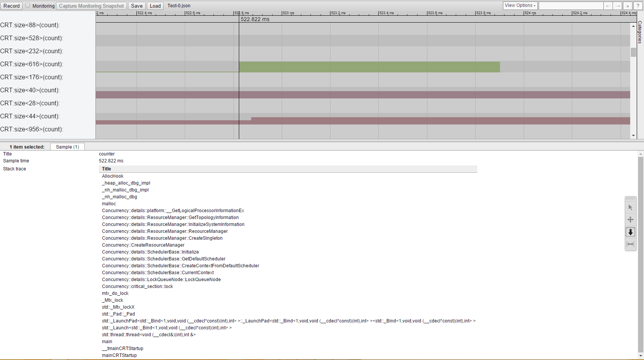Click the SchedulerBase::CurrentContext frame
Image resolution: width=644 pixels, height=360 pixels.
click(x=158, y=273)
